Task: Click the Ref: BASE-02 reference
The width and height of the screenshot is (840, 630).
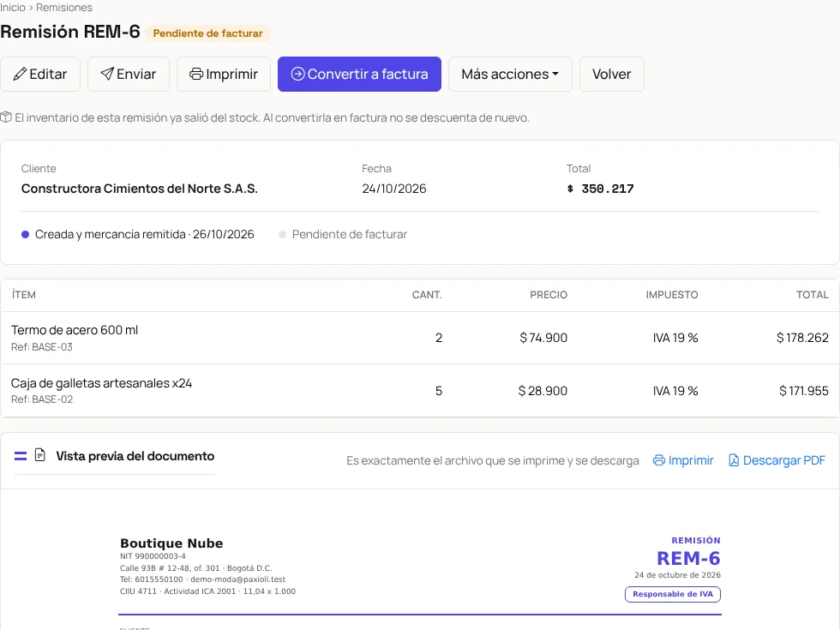Action: click(42, 399)
